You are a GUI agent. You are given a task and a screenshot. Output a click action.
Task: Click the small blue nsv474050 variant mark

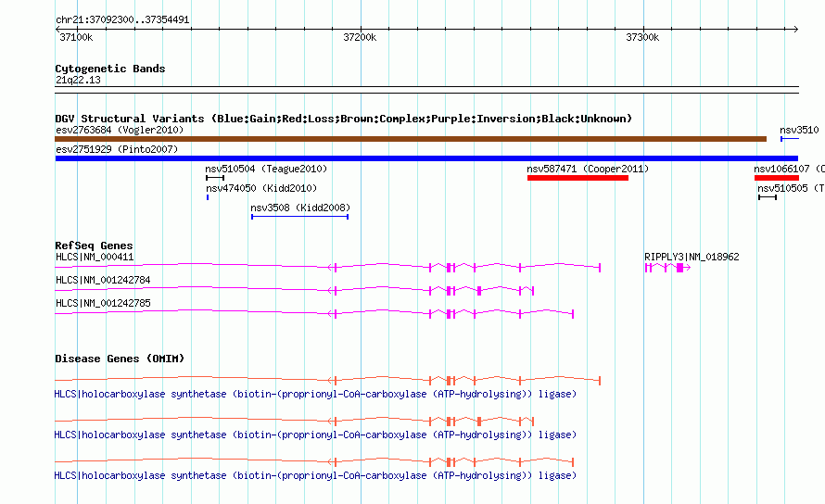click(208, 197)
